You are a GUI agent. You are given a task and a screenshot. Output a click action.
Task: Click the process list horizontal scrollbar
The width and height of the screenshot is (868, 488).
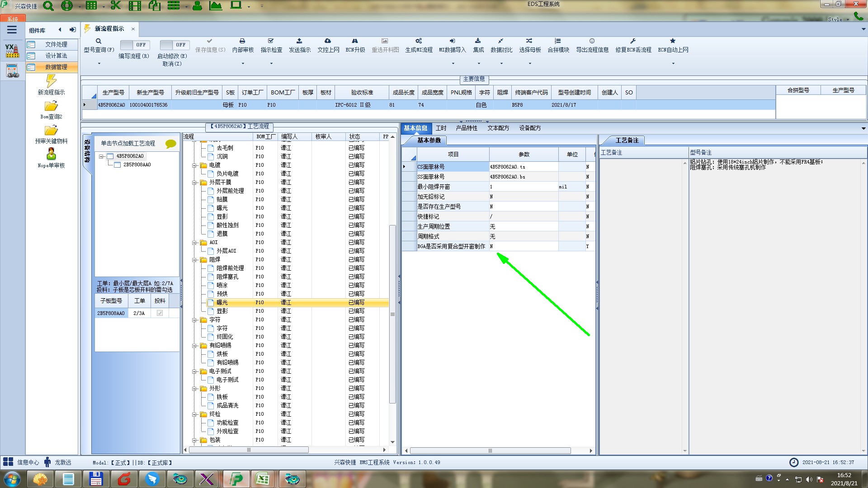pos(249,450)
